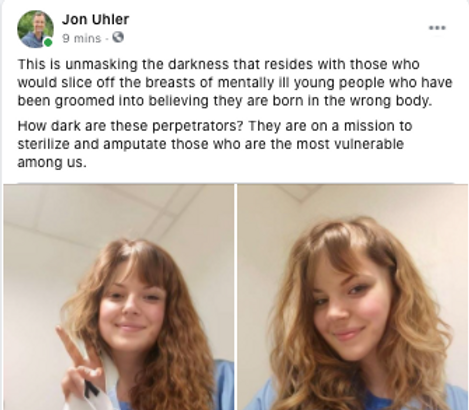This screenshot has height=410, width=469.
Task: Click the white divider between both photos
Action: tap(235, 297)
